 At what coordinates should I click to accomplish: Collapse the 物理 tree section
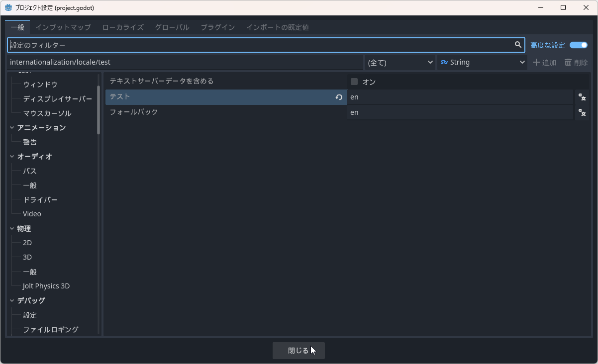(x=12, y=229)
